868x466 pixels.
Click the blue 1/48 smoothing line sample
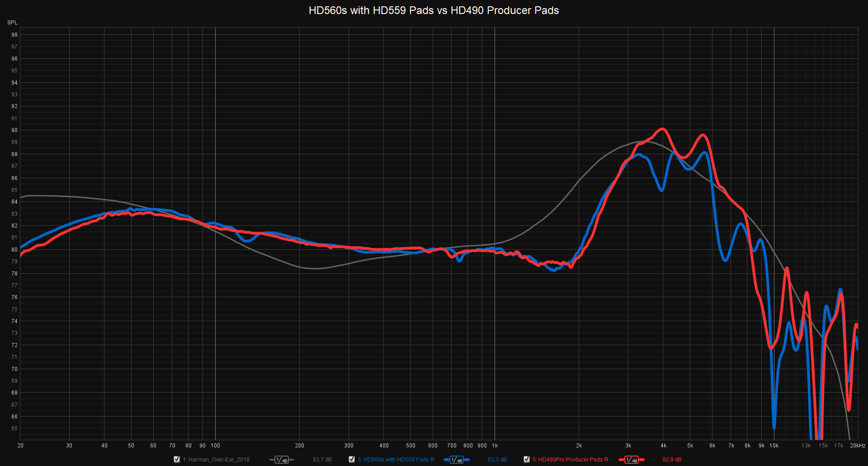point(457,460)
